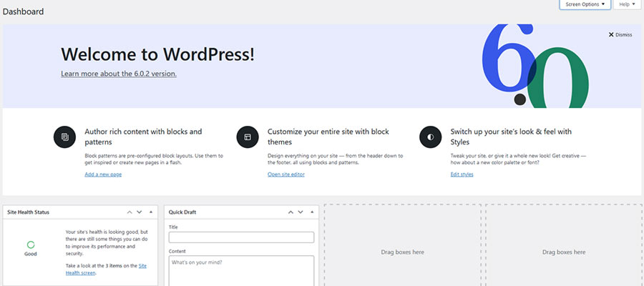Open the Edit styles link

tap(462, 174)
